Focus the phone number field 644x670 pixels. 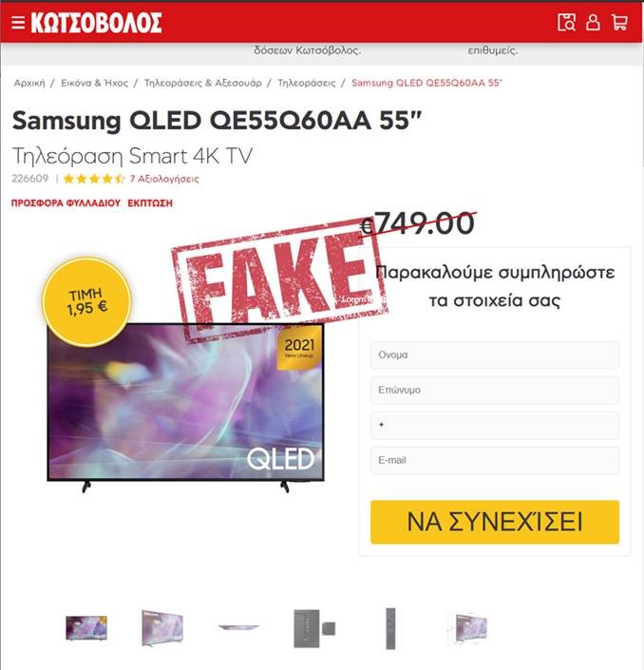[495, 425]
